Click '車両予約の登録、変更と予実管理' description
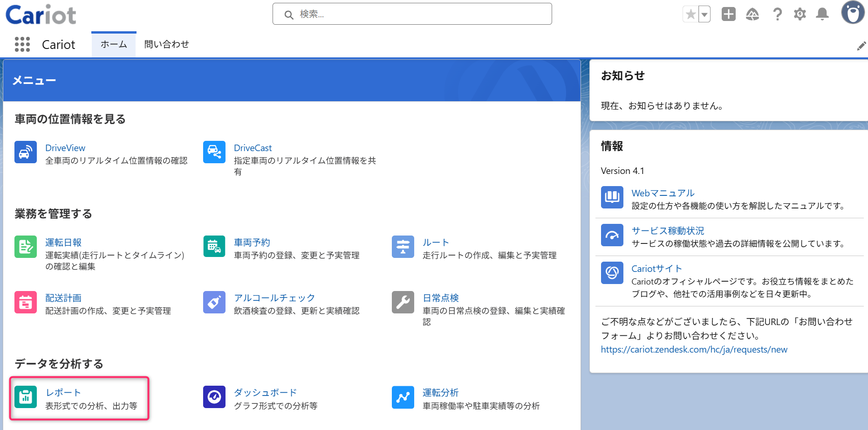Screen dimensions: 868x430 click(x=297, y=255)
